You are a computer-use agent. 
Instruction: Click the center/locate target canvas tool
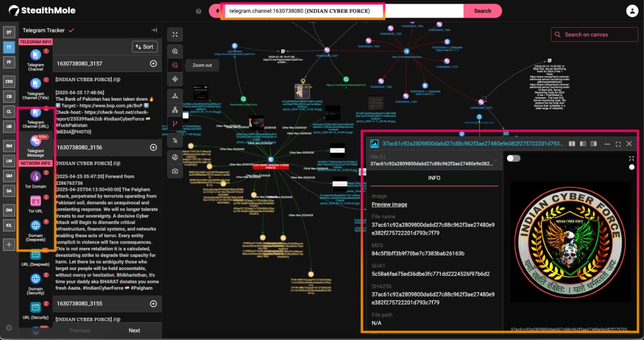click(175, 79)
